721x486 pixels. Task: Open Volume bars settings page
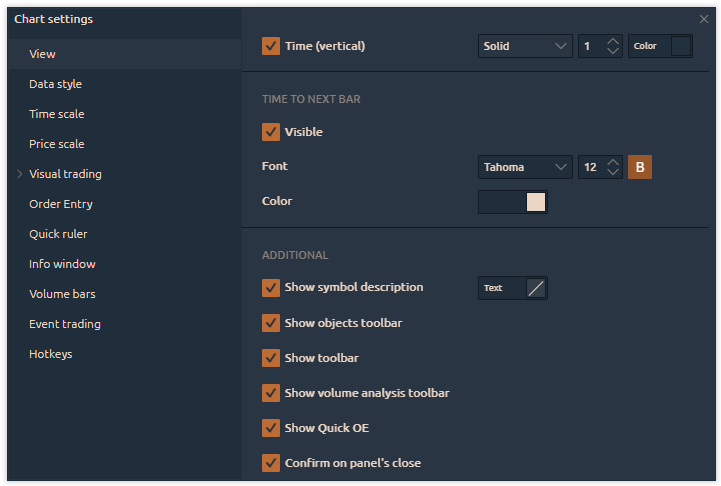pos(62,294)
